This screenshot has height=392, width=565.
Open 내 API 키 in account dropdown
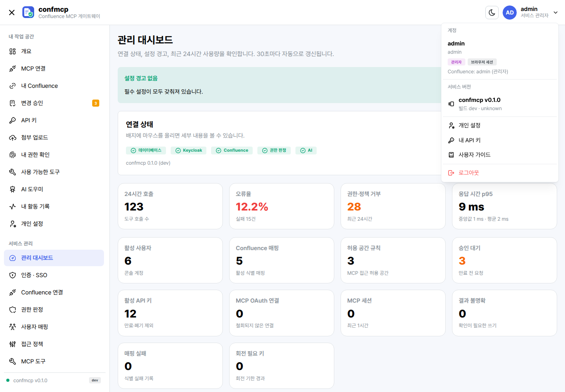tap(500, 140)
